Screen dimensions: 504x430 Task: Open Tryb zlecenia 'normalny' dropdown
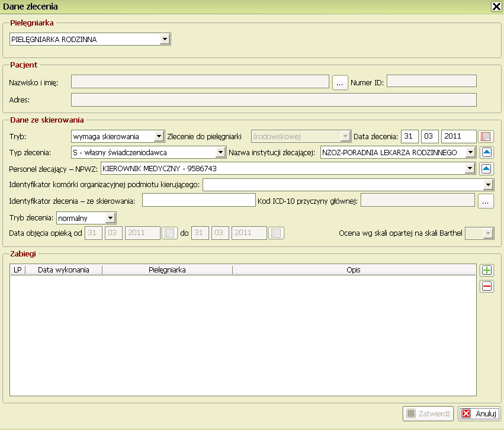[111, 218]
